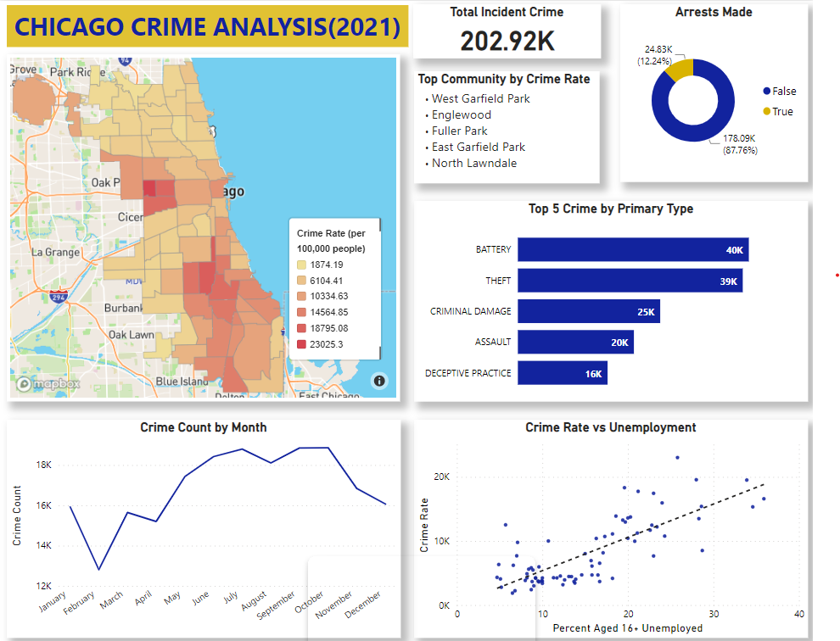Screen dimensions: 840x641
Task: Click the February dip on the monthly line chart
Action: 98,568
